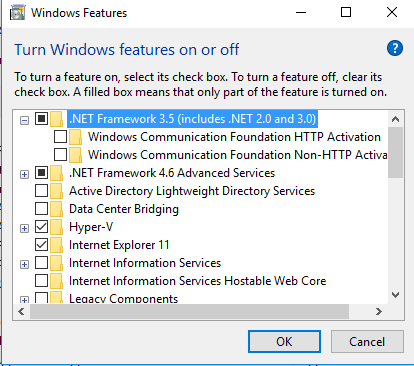Viewport: 414px width, 366px height.
Task: Select the Data Center Bridging label
Action: (x=124, y=209)
